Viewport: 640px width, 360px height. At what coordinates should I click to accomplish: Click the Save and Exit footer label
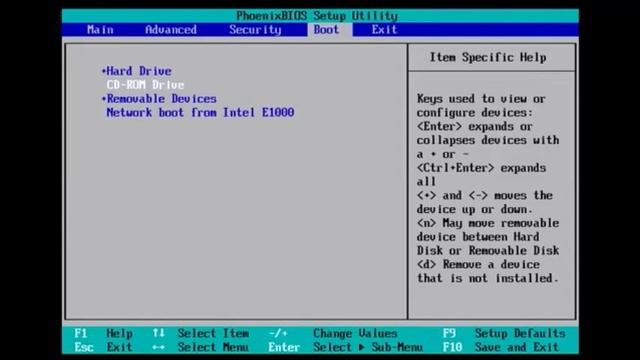[517, 347]
